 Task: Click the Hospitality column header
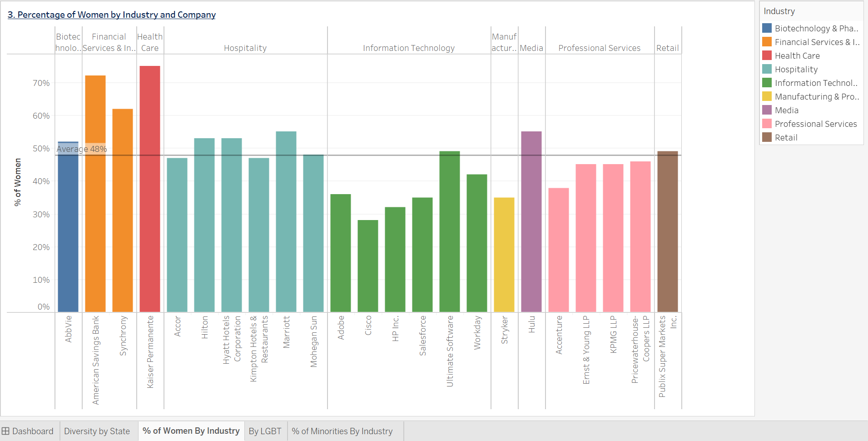tap(245, 48)
